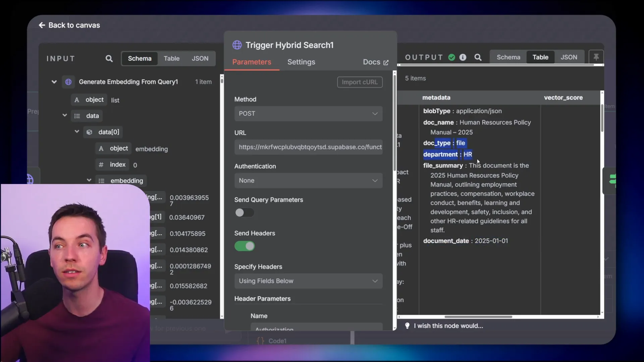Collapse the data[0] tree item
Viewport: 644px width, 362px height.
coord(77,131)
